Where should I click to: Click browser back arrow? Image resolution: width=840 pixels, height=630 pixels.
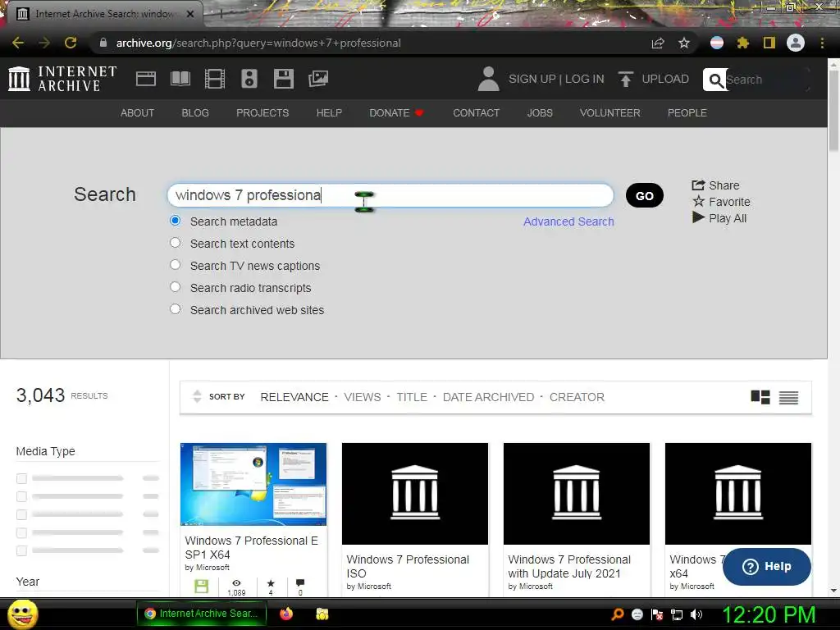pyautogui.click(x=18, y=43)
